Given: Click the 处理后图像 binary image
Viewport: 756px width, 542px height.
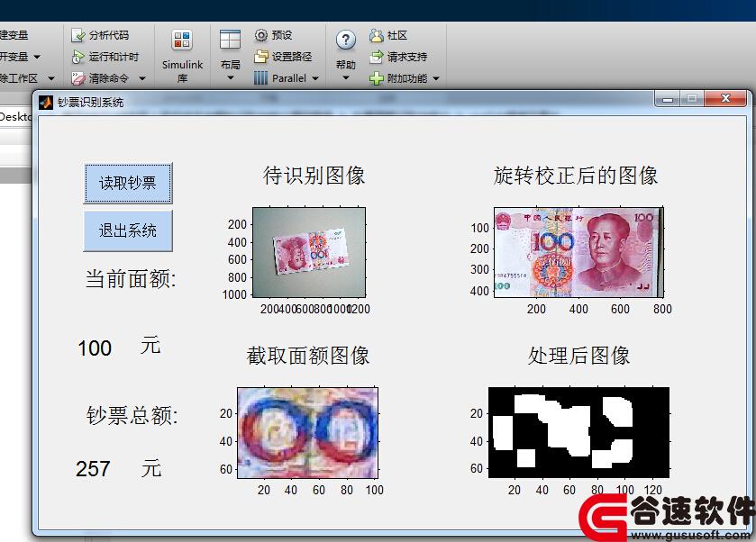Looking at the screenshot, I should point(578,433).
